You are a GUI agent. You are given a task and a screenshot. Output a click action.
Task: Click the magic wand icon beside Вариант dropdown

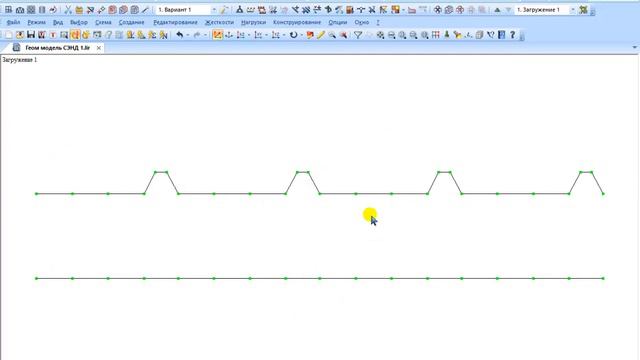(x=224, y=9)
